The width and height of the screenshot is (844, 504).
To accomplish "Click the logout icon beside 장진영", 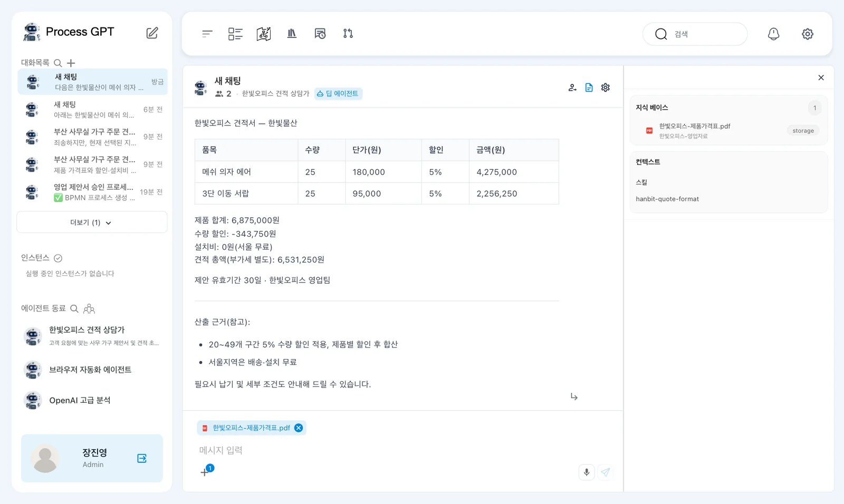I will [x=142, y=458].
